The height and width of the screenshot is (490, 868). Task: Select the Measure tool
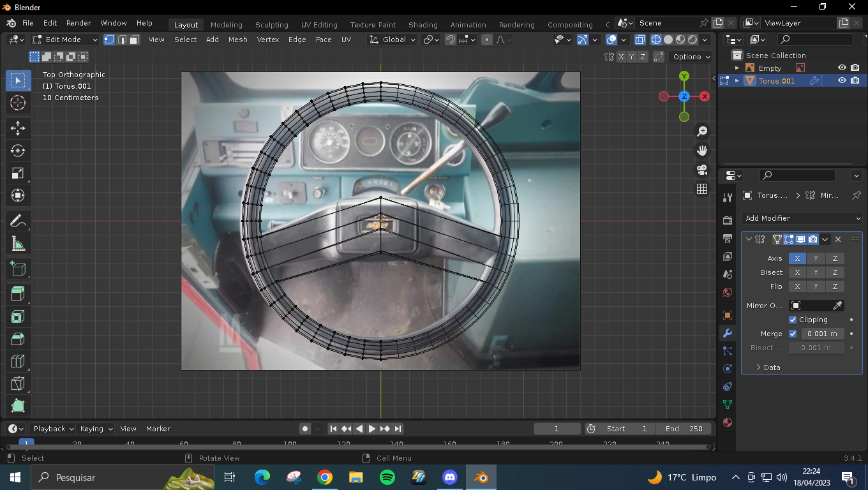[x=18, y=244]
